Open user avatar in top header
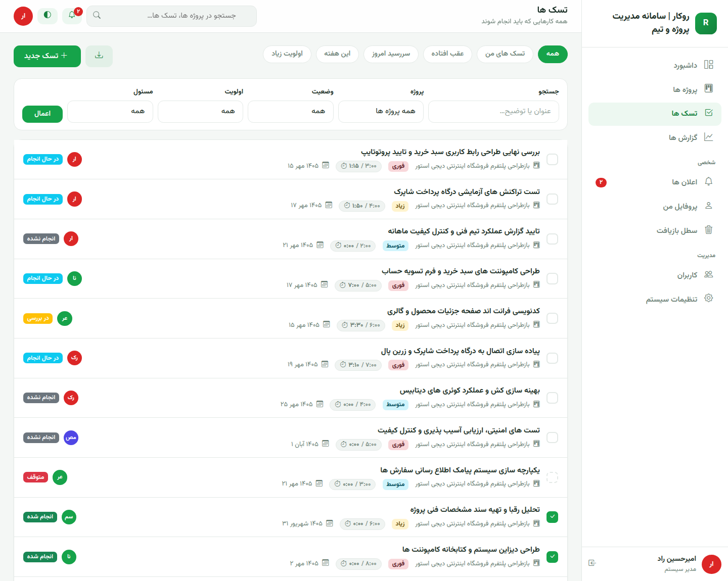 pyautogui.click(x=23, y=16)
